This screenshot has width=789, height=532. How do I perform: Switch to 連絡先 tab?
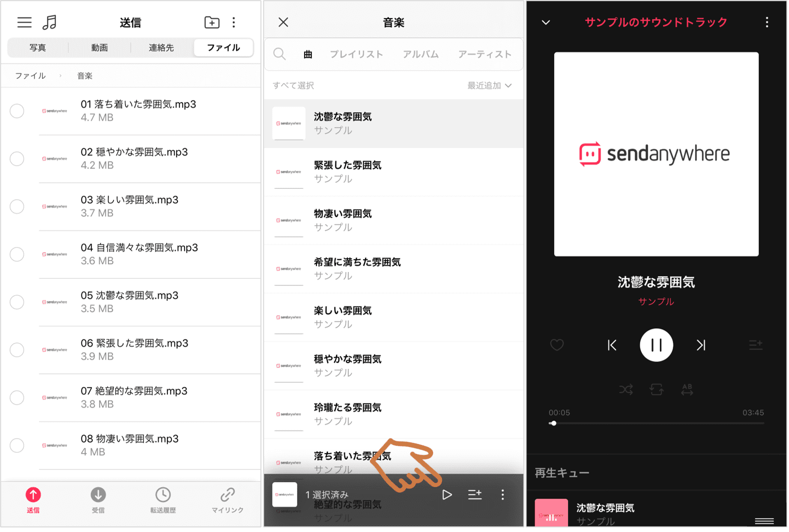(x=161, y=48)
